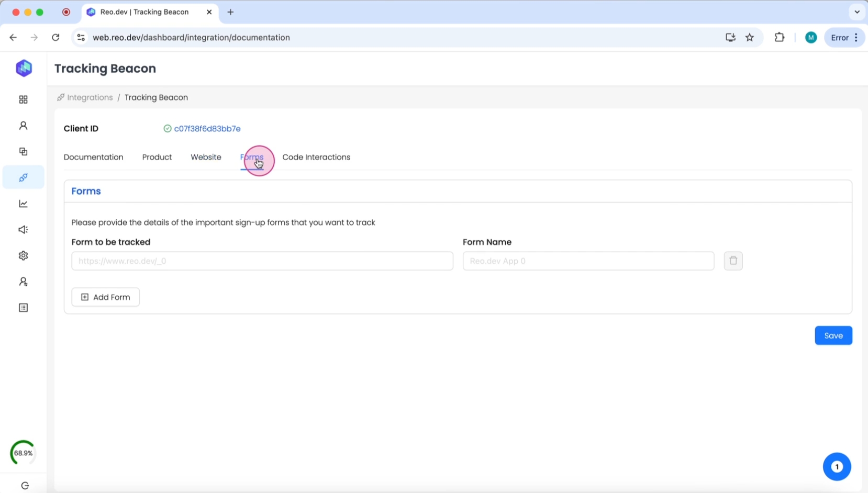This screenshot has width=868, height=493.
Task: Bookmark this page with the star icon
Action: click(x=750, y=37)
